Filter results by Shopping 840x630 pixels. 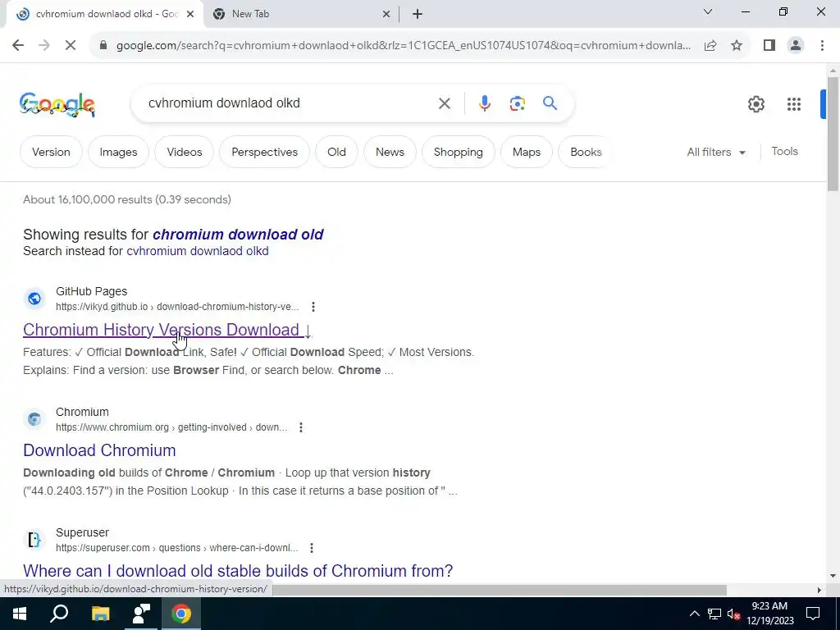(x=458, y=152)
